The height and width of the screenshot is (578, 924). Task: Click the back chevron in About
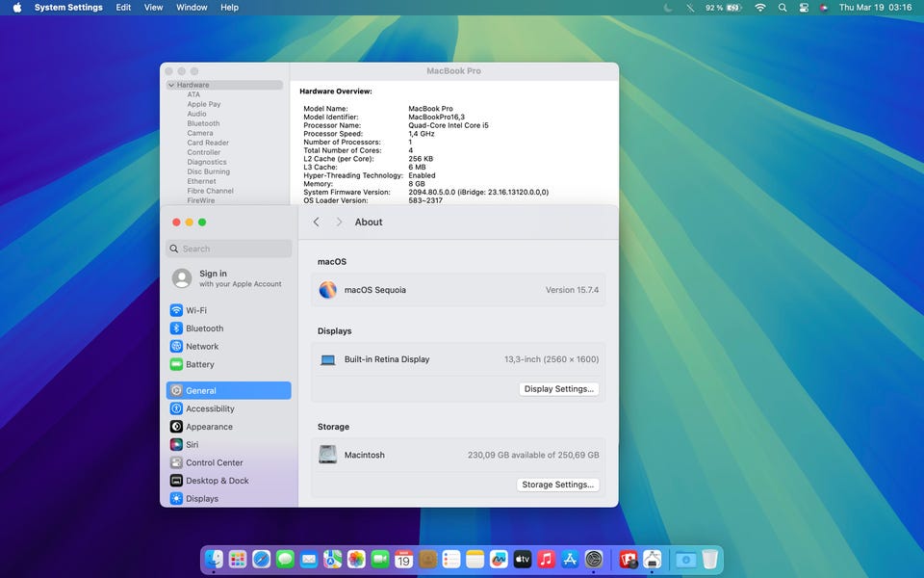(x=316, y=223)
